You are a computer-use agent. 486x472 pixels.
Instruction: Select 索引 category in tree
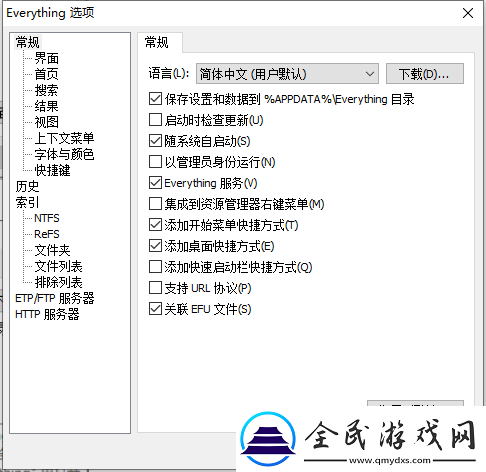tap(27, 202)
